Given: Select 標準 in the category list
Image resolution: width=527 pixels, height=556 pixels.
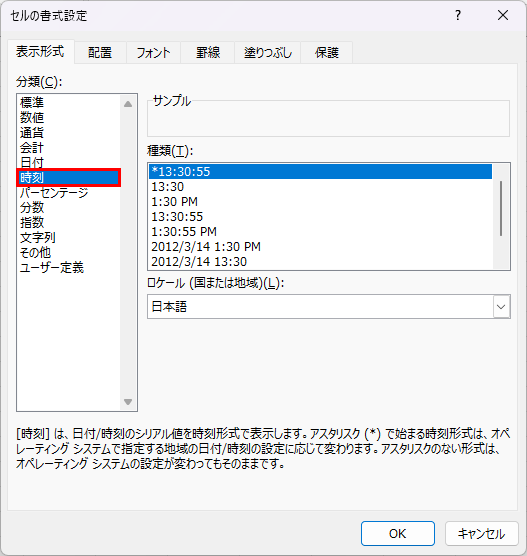Looking at the screenshot, I should coord(69,102).
